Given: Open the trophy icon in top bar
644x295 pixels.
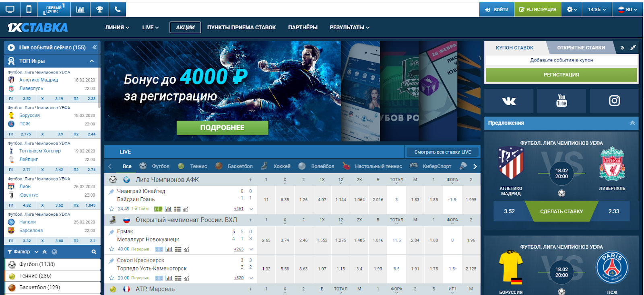Looking at the screenshot, I should point(99,9).
